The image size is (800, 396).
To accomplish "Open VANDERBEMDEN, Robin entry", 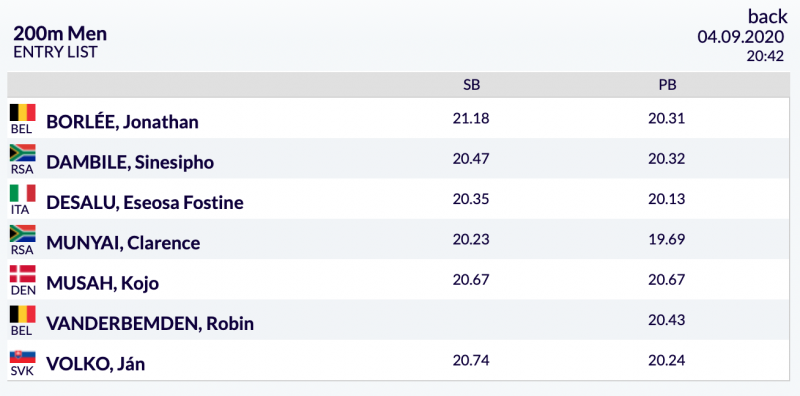I will click(x=150, y=324).
